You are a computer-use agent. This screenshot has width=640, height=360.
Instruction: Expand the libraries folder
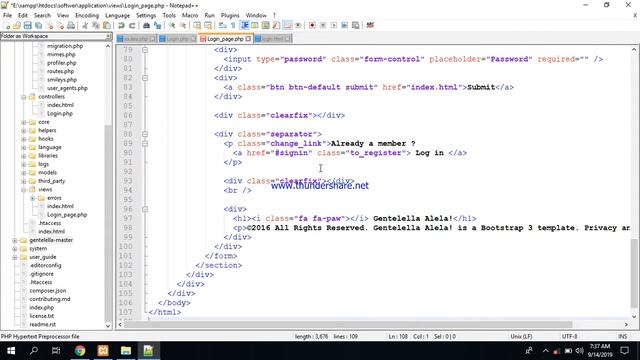pyautogui.click(x=24, y=156)
